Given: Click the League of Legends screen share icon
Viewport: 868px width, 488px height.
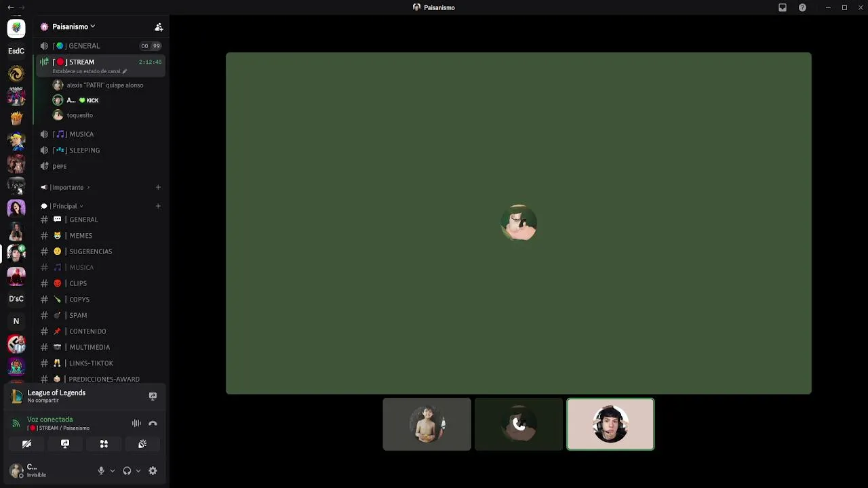Looking at the screenshot, I should click(x=153, y=396).
